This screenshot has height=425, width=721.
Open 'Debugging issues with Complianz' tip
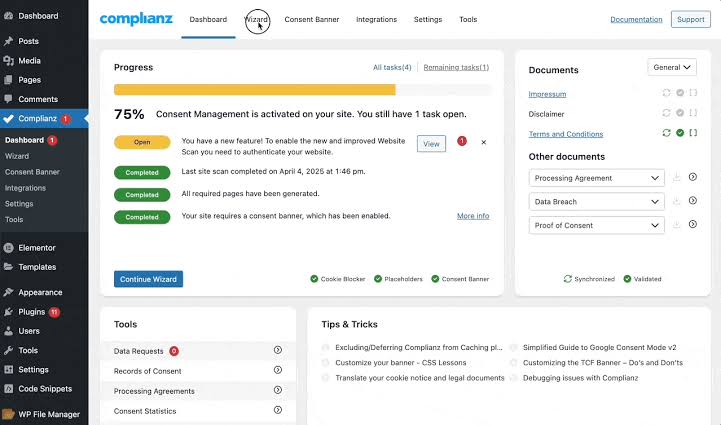click(x=580, y=378)
